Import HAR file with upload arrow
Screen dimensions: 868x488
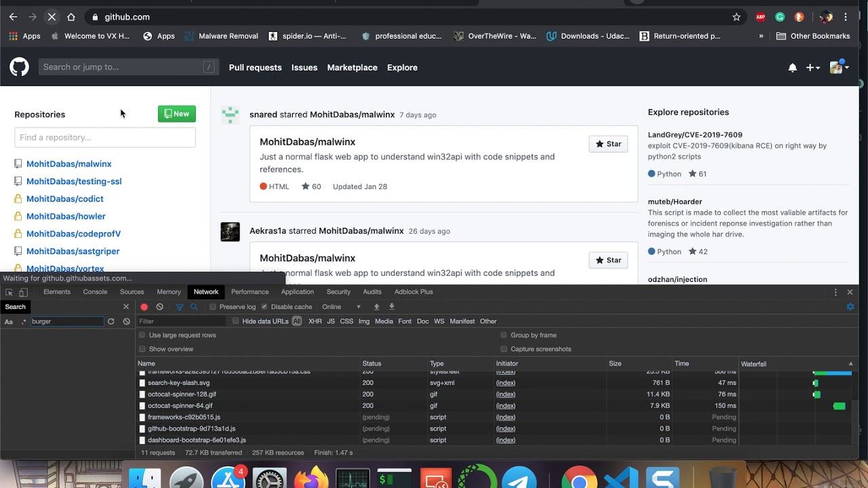pos(377,307)
